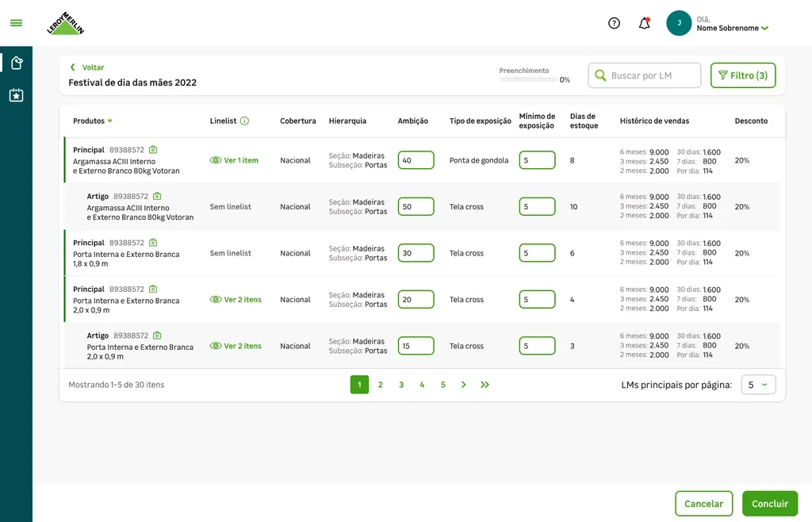Viewport: 812px width, 522px height.
Task: Edit Ambição field with value 50
Action: coord(416,206)
